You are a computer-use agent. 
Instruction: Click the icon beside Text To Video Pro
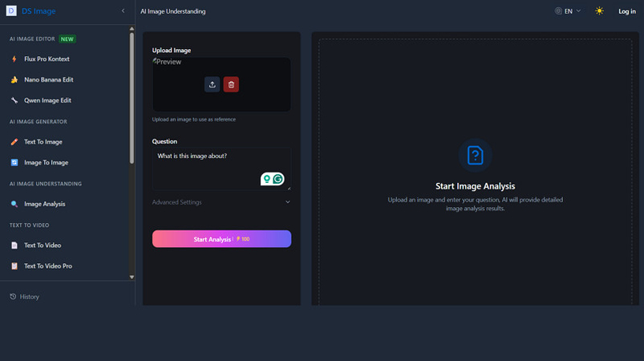(x=14, y=266)
